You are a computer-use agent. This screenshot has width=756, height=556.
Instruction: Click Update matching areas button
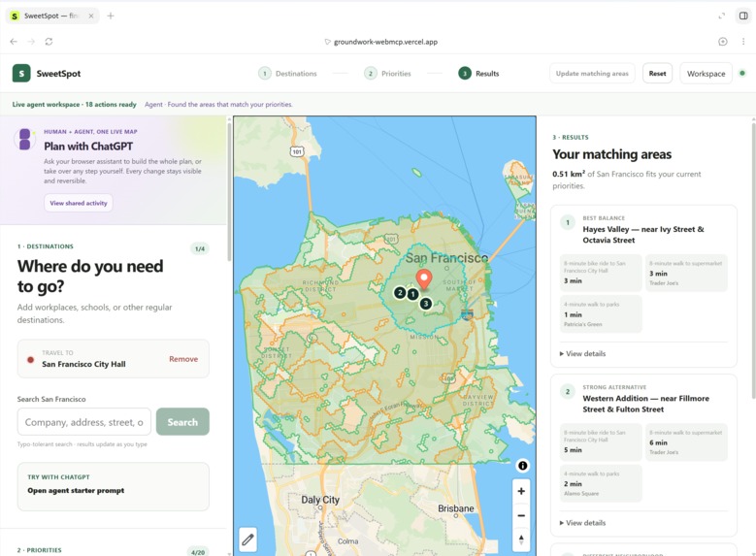tap(592, 74)
